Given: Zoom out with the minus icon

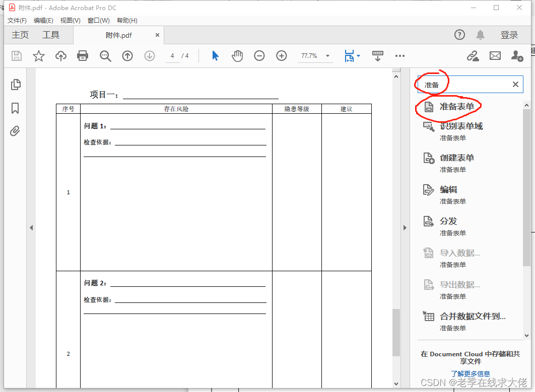Looking at the screenshot, I should [259, 55].
